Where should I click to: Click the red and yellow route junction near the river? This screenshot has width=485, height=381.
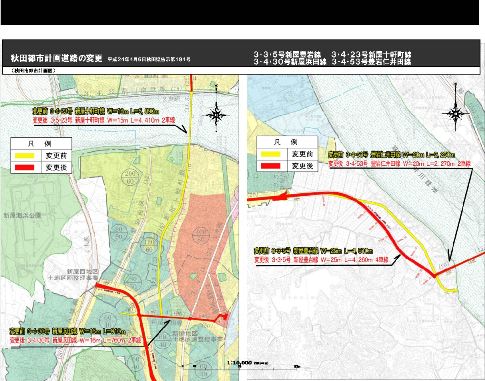click(434, 275)
